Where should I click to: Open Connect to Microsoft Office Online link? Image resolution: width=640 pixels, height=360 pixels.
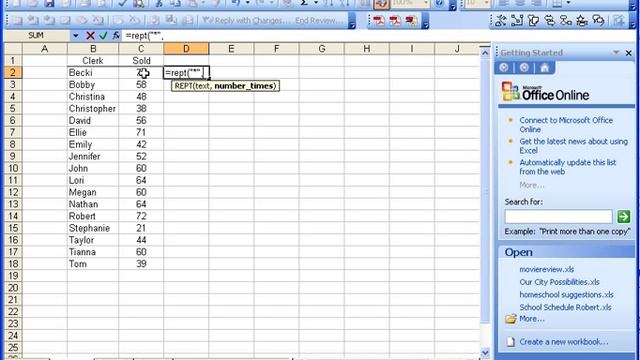tap(566, 125)
